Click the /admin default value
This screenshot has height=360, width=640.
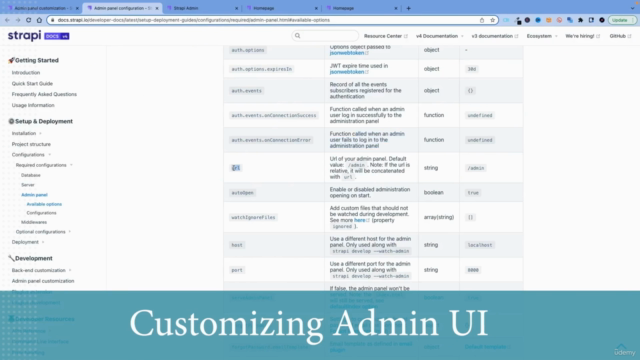(x=476, y=168)
